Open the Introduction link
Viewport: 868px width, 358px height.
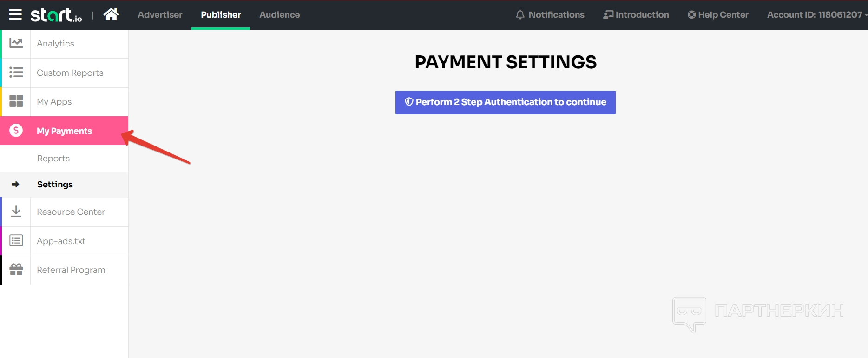coord(636,15)
